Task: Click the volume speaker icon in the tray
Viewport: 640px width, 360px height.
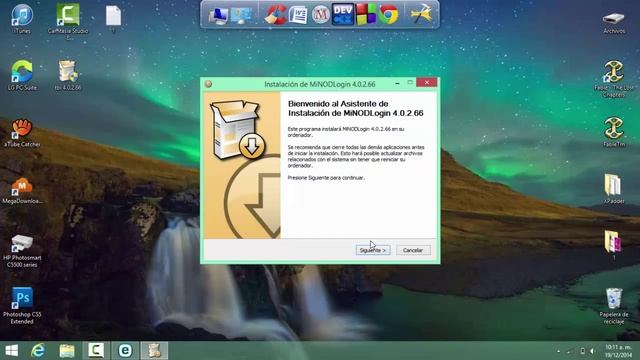Action: point(592,351)
